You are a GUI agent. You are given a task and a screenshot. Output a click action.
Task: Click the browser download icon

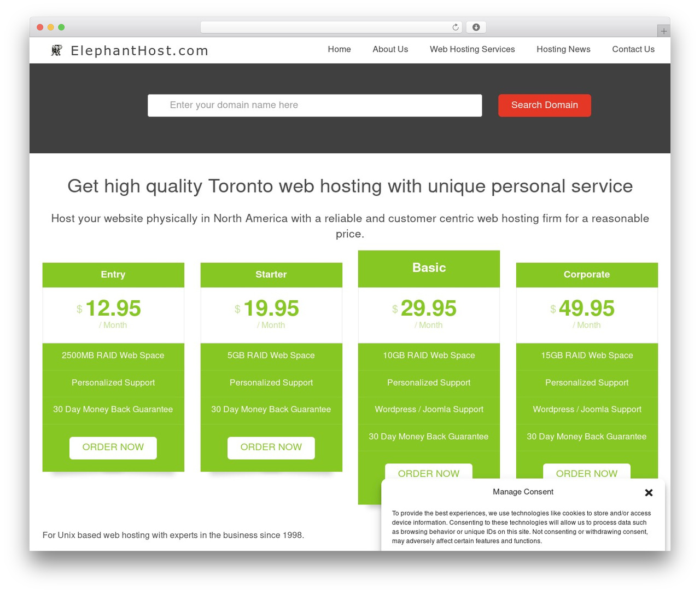pyautogui.click(x=476, y=27)
